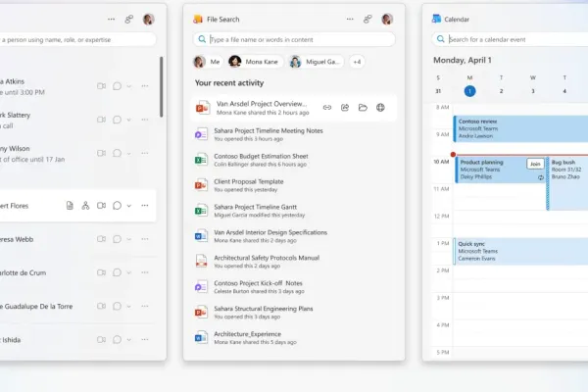This screenshot has height=392, width=588.
Task: Click link icon in people panel header
Action: click(x=129, y=19)
